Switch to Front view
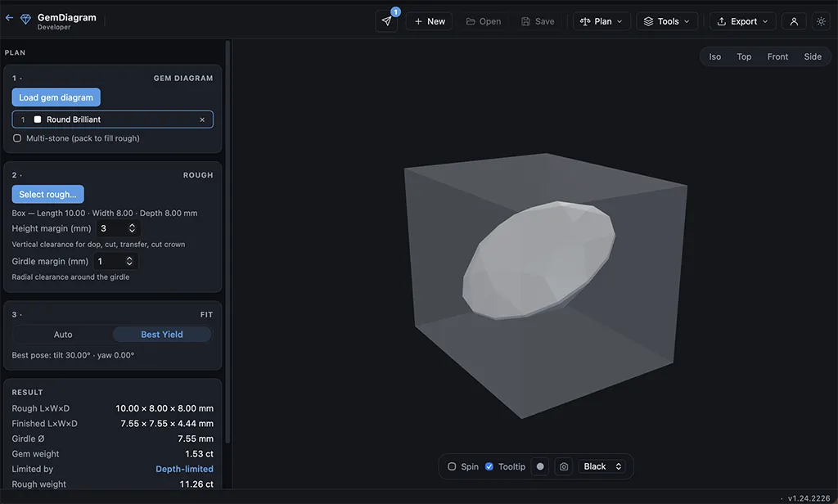The image size is (838, 504). (777, 56)
